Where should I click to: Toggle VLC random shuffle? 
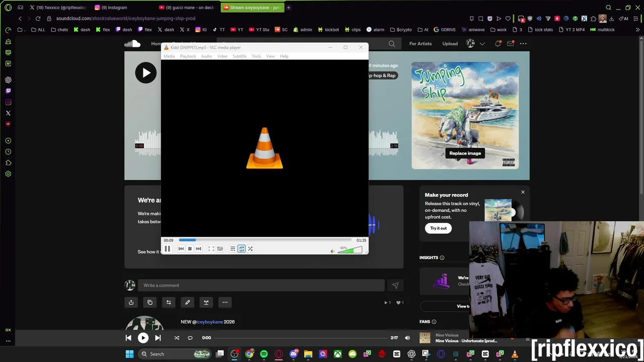(x=250, y=249)
